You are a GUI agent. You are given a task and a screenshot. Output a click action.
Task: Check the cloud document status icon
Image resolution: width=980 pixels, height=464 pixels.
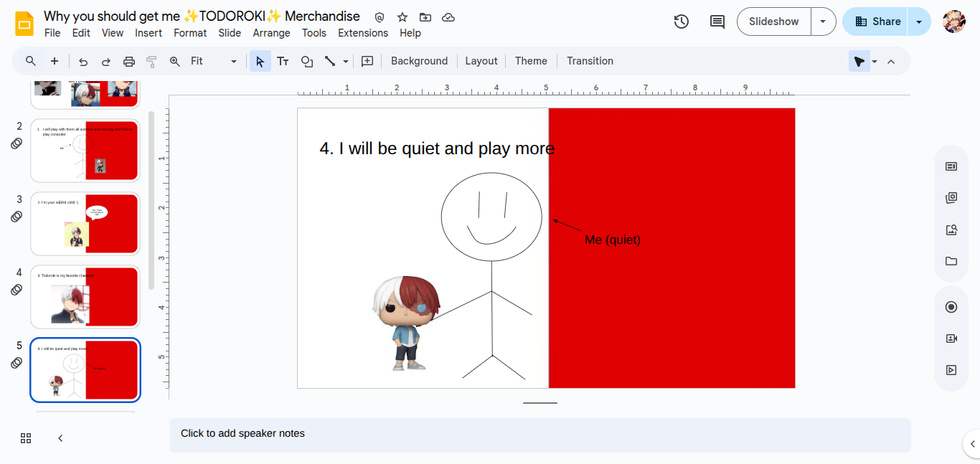tap(448, 17)
